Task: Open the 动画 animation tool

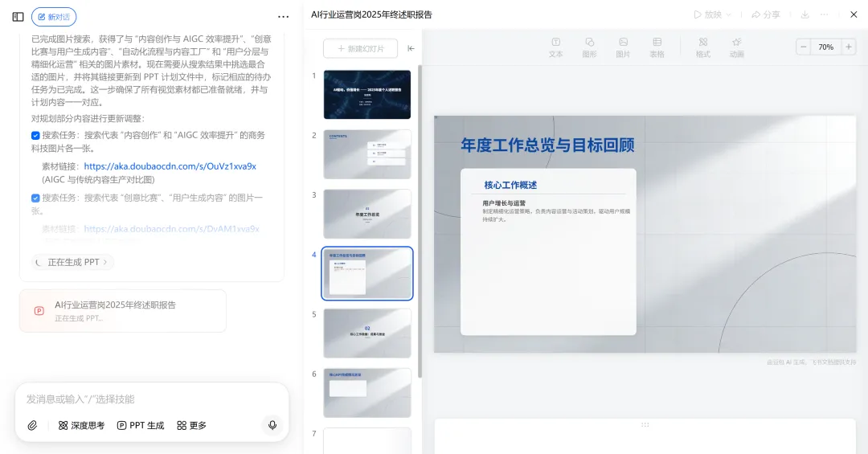Action: pyautogui.click(x=737, y=47)
